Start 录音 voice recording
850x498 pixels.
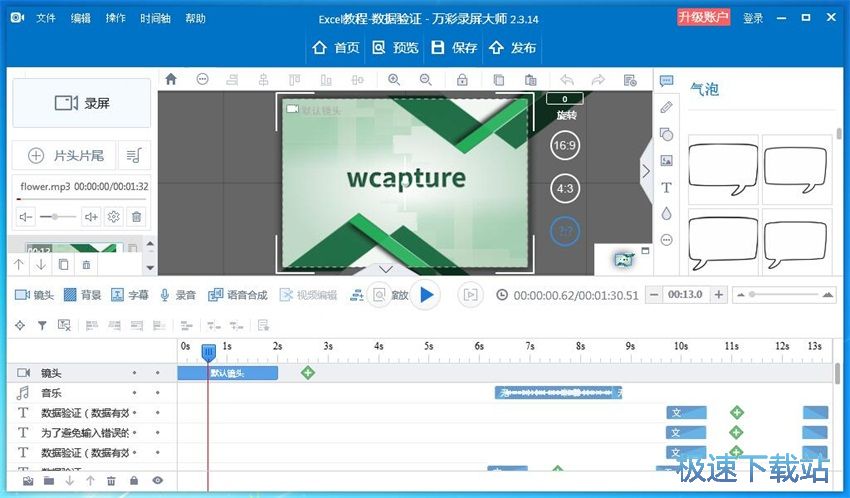click(177, 295)
